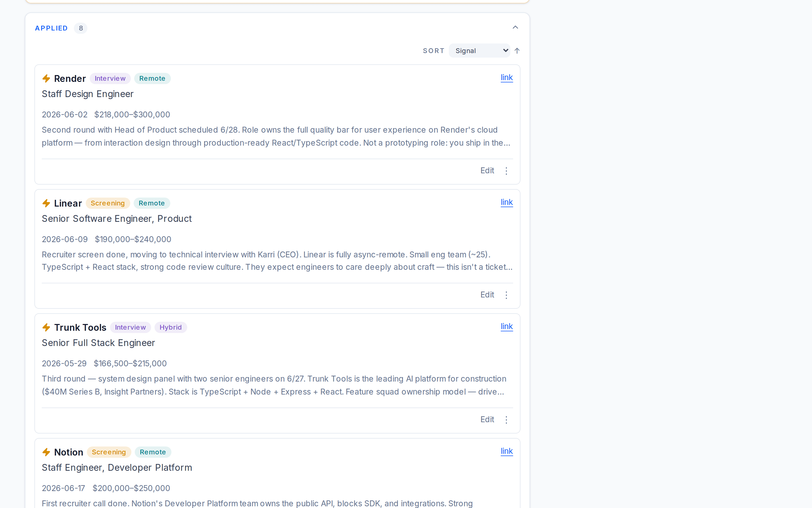812x508 pixels.
Task: Select the Render company name
Action: click(70, 79)
